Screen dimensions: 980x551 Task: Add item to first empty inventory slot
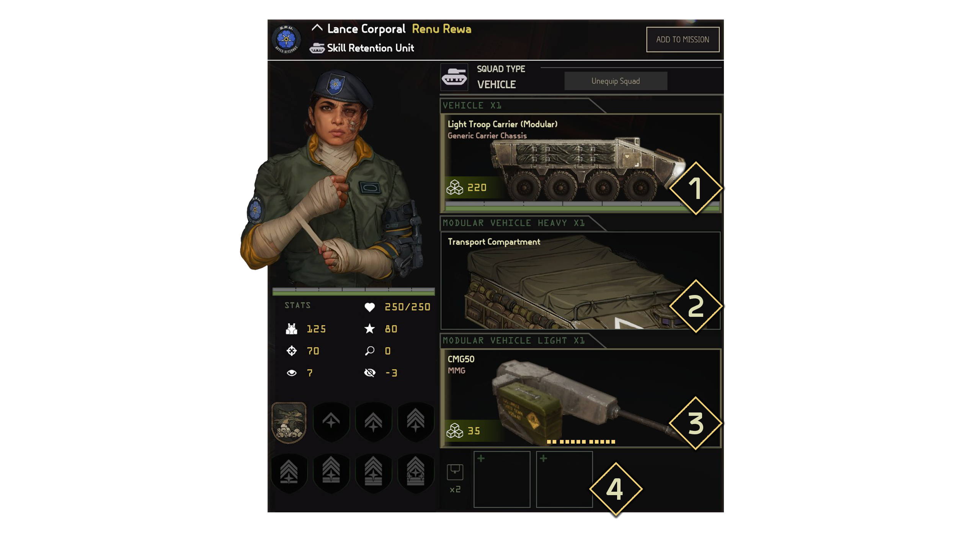(x=502, y=479)
